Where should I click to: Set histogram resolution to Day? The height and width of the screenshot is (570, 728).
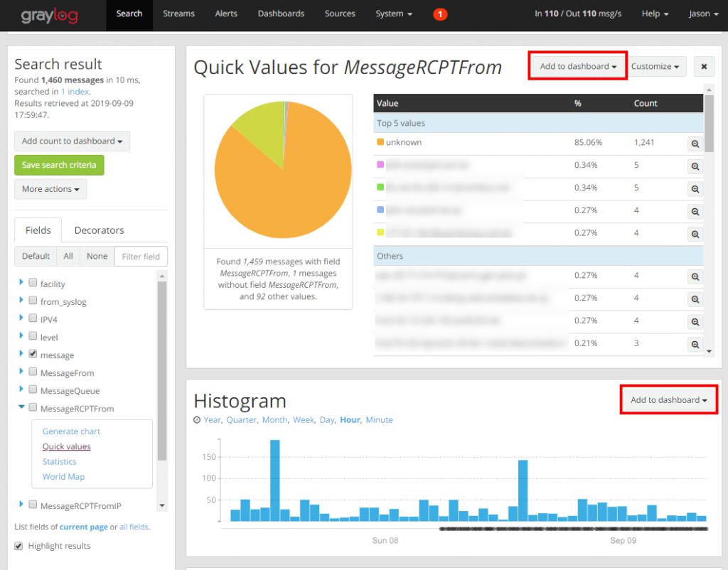(326, 419)
